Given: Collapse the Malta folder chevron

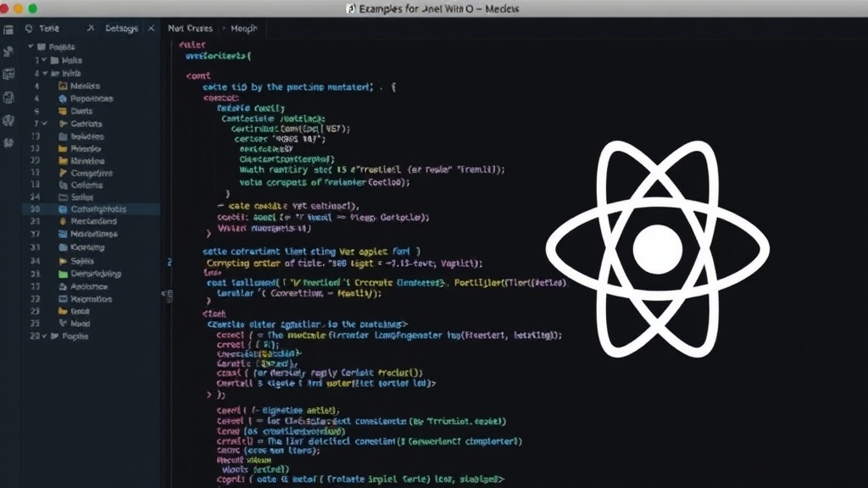Looking at the screenshot, I should point(44,60).
